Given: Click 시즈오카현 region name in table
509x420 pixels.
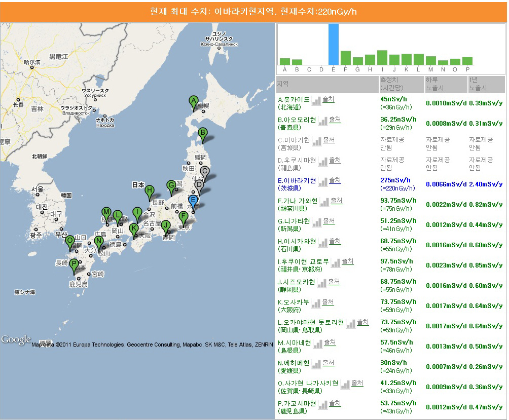Looking at the screenshot, I should tap(297, 282).
